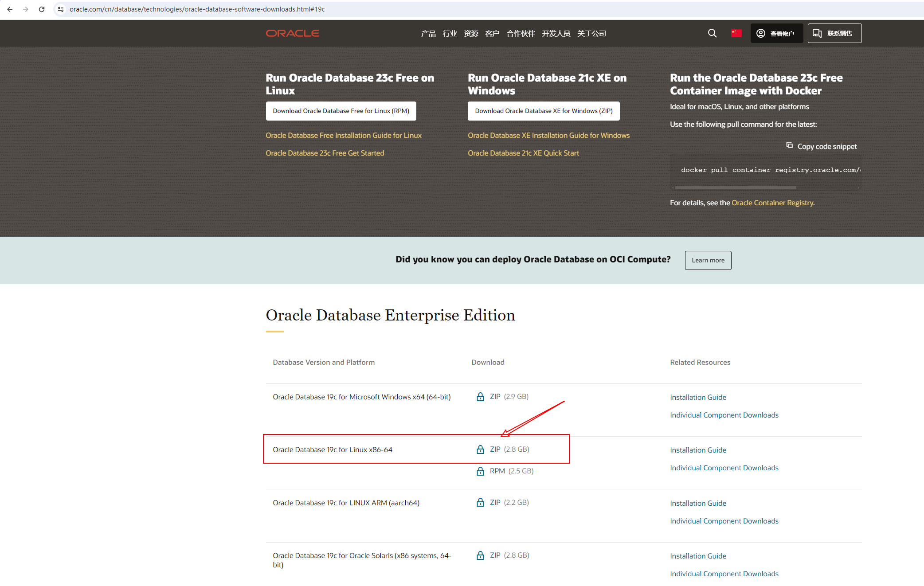Click the docker pull command text
Viewport: 924px width, 586px height.
pyautogui.click(x=771, y=170)
